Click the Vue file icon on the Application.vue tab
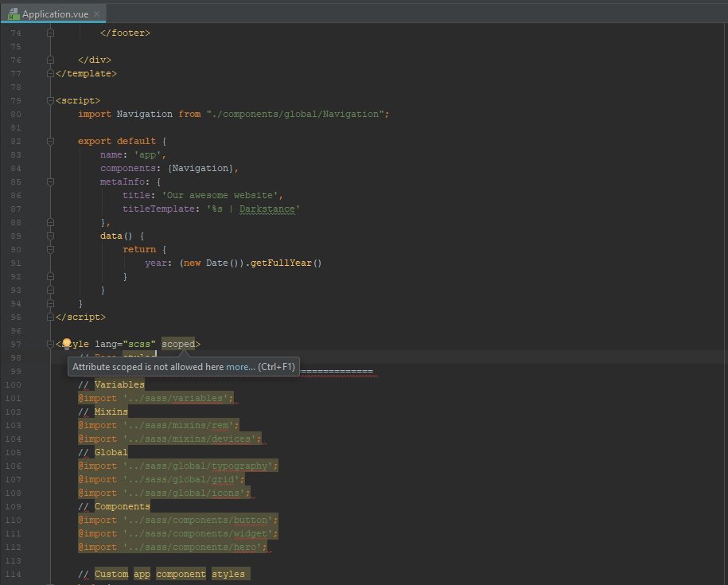 pos(14,14)
